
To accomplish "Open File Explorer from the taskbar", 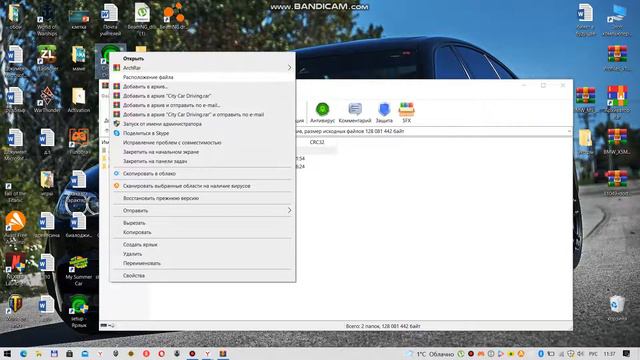I will (39, 353).
